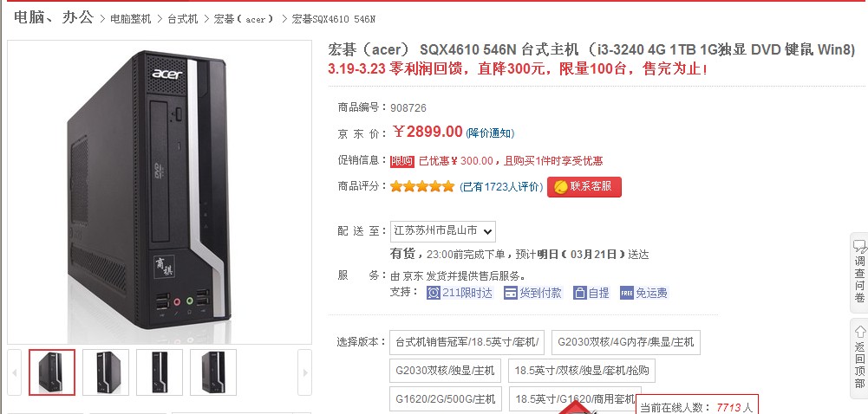This screenshot has height=414, width=868.
Task: Click the 联系客服 contact button
Action: tap(584, 187)
